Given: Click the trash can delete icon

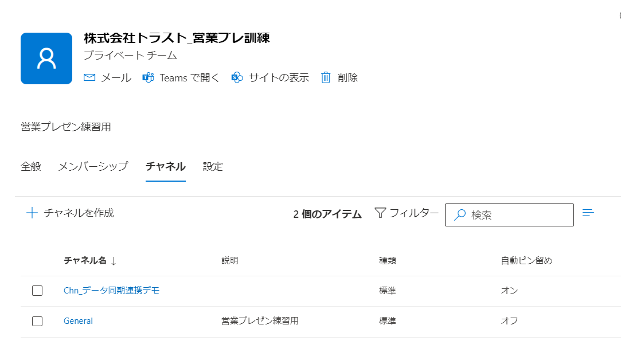Looking at the screenshot, I should pyautogui.click(x=326, y=77).
